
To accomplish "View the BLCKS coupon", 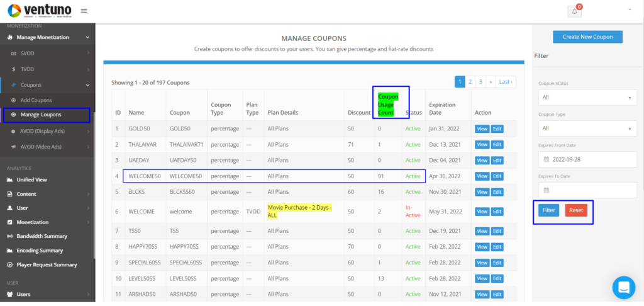I will pos(482,192).
